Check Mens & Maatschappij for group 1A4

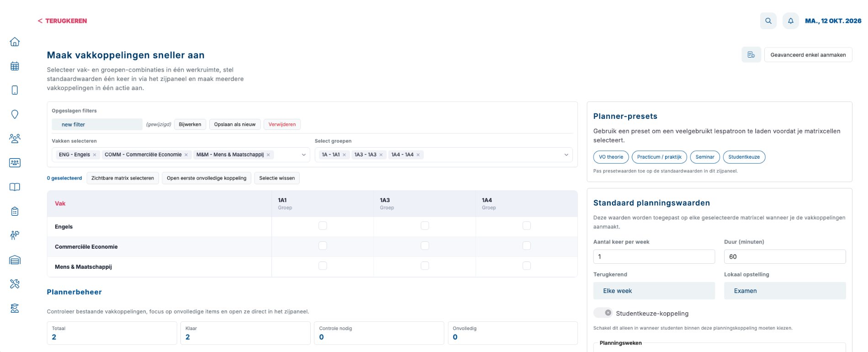527,266
